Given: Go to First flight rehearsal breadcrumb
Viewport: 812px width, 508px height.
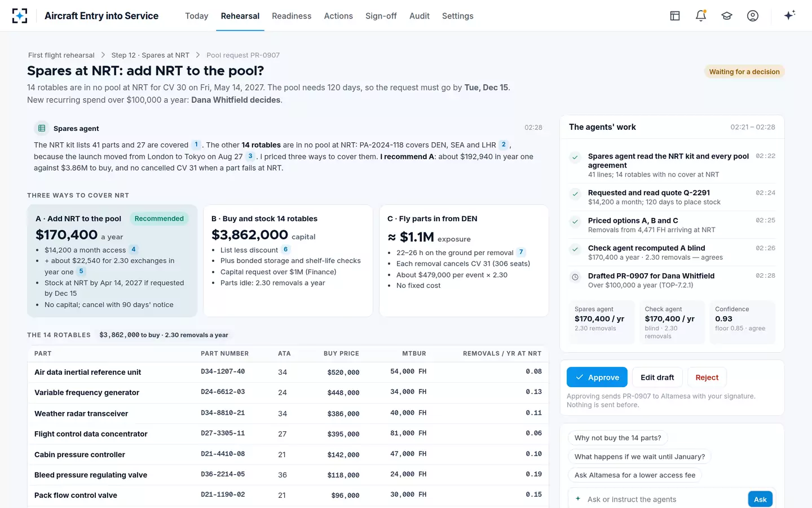Looking at the screenshot, I should [61, 55].
